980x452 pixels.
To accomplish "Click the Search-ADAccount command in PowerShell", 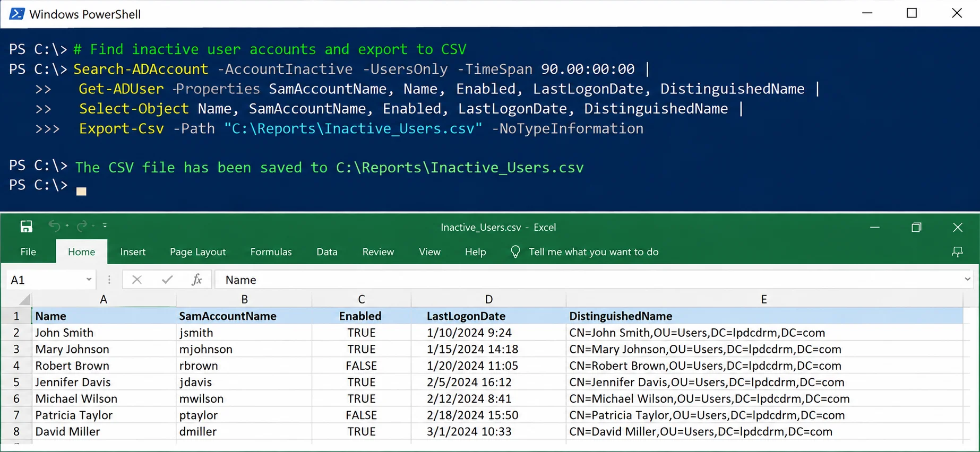I will (x=141, y=69).
